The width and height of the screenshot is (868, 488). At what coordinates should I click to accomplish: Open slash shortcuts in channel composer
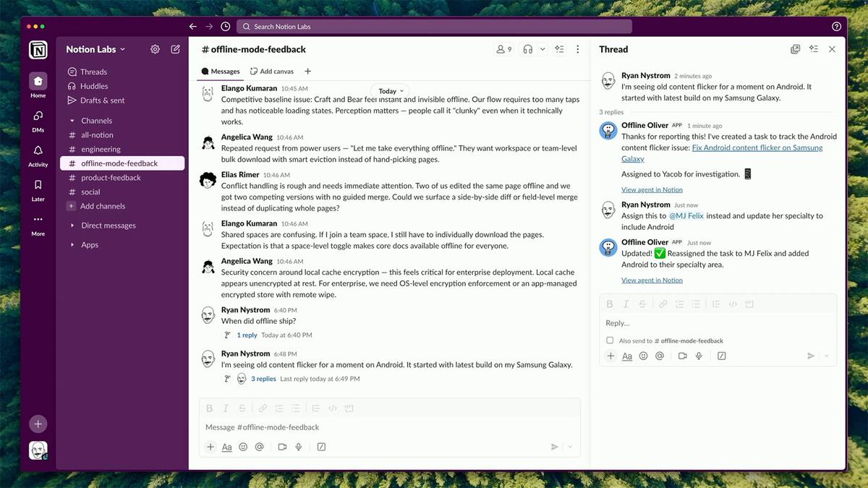[x=321, y=447]
